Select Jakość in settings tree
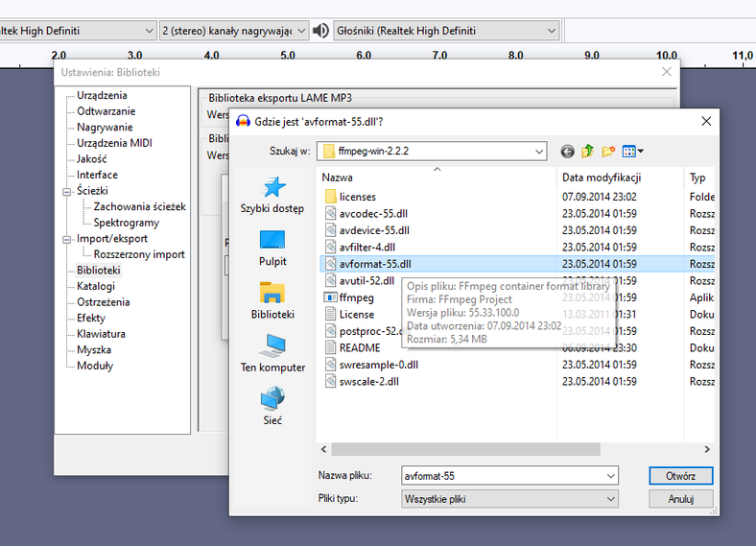The width and height of the screenshot is (756, 546). pos(92,159)
